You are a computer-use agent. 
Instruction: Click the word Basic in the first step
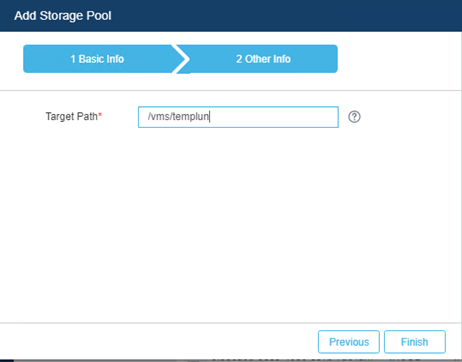click(x=90, y=59)
